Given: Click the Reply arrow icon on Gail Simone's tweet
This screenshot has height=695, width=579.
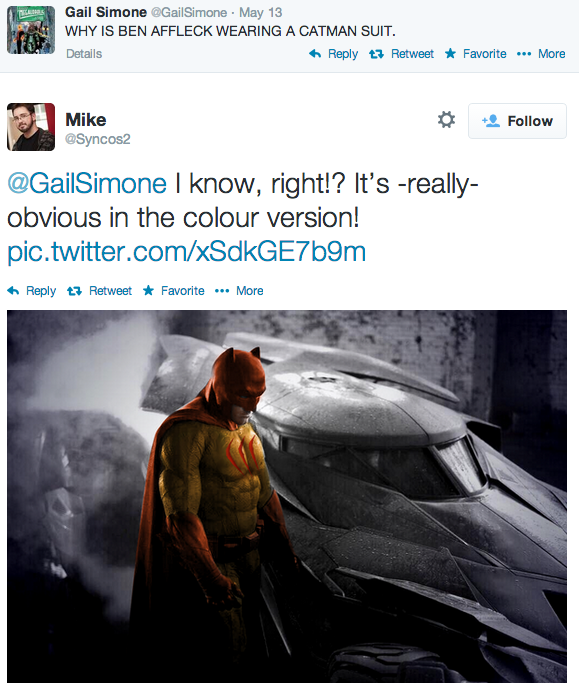Looking at the screenshot, I should 315,54.
